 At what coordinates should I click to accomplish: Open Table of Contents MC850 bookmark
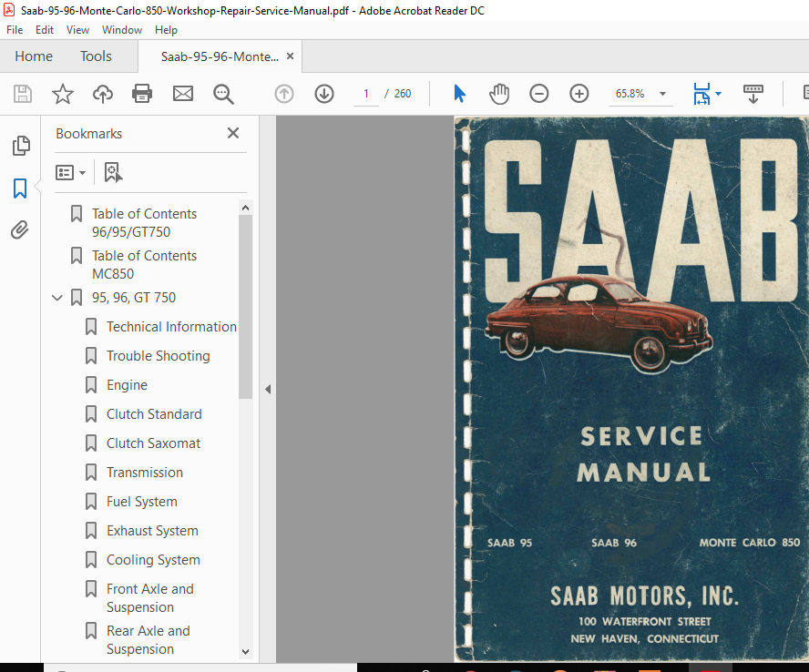tap(144, 265)
